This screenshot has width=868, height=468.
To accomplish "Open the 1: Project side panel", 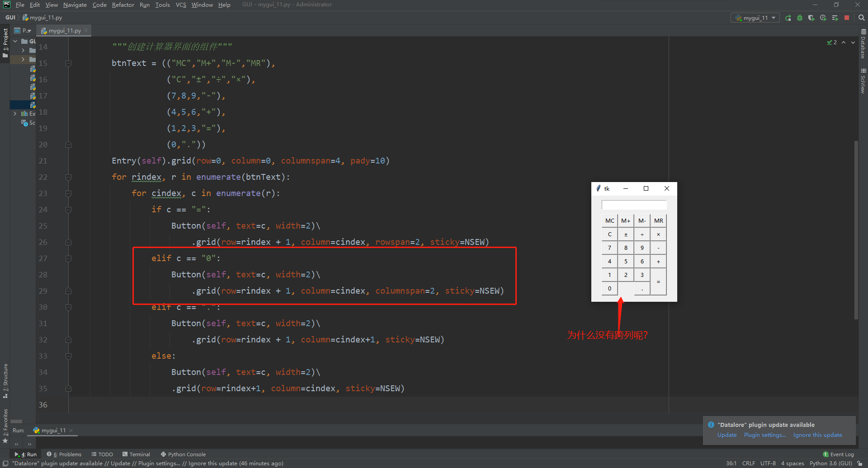I will tap(5, 43).
